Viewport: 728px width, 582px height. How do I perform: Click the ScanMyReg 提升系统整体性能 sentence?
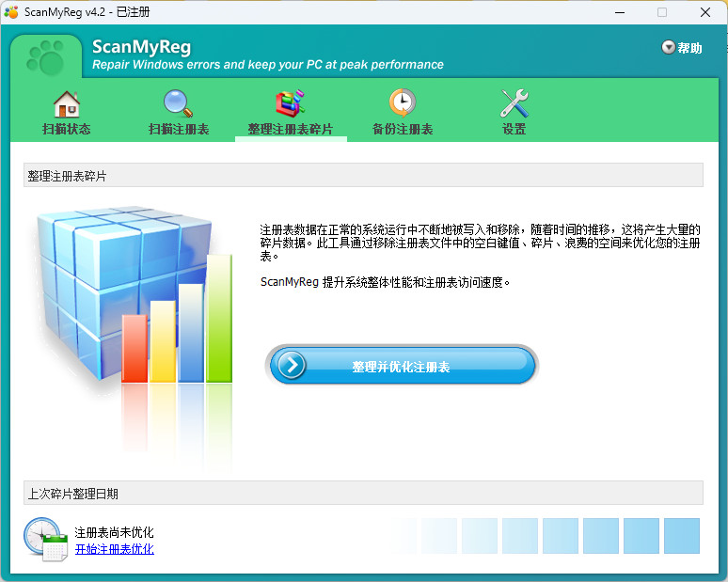point(385,282)
